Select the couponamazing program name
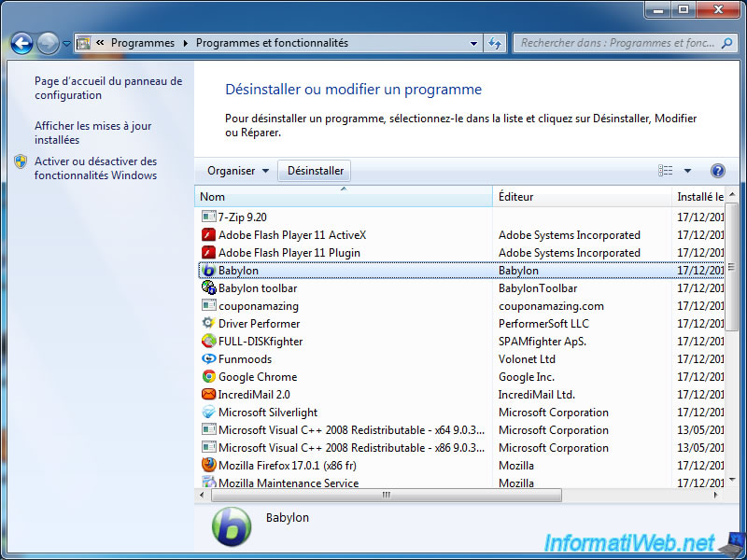Viewport: 747px width, 560px height. [x=259, y=306]
